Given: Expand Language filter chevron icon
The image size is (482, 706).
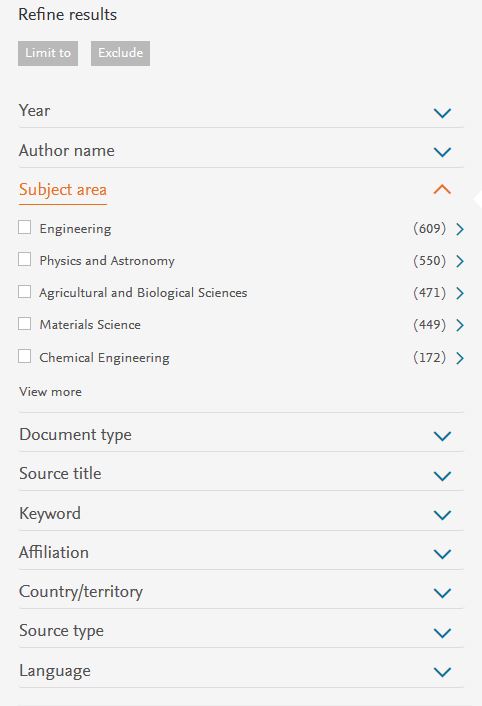Looking at the screenshot, I should tap(442, 672).
